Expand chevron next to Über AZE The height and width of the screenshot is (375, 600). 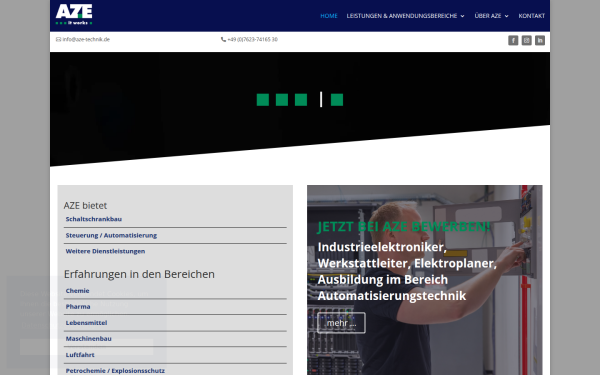(x=506, y=16)
